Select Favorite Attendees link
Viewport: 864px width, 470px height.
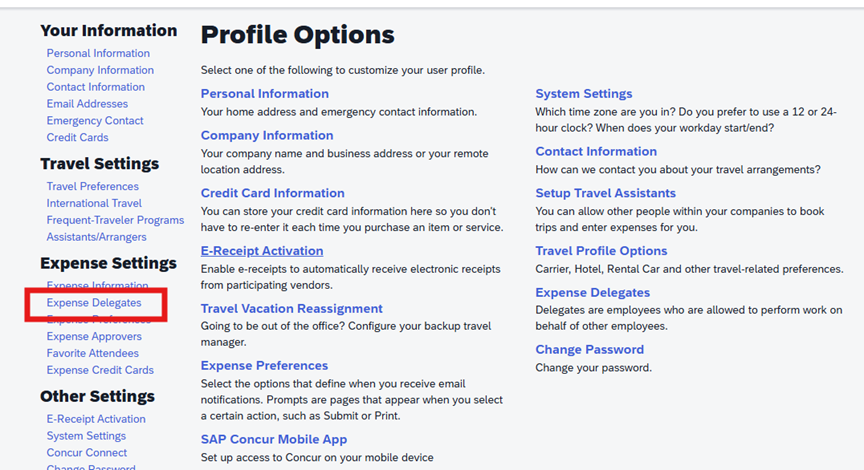[92, 354]
